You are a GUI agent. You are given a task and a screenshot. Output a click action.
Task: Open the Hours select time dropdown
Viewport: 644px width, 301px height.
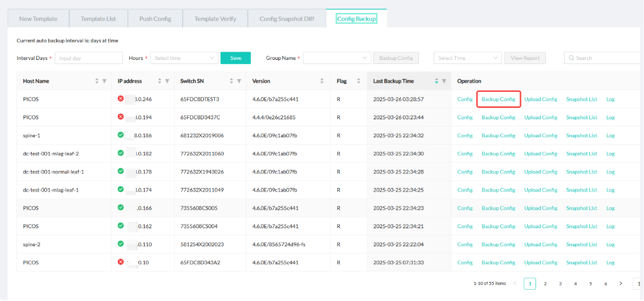pyautogui.click(x=184, y=58)
